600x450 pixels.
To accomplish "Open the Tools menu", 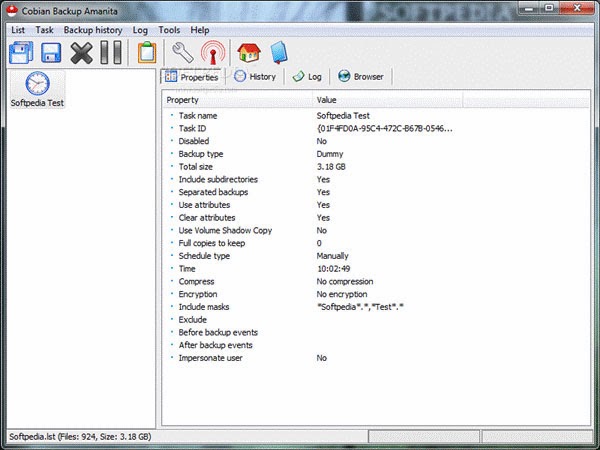I will (169, 30).
